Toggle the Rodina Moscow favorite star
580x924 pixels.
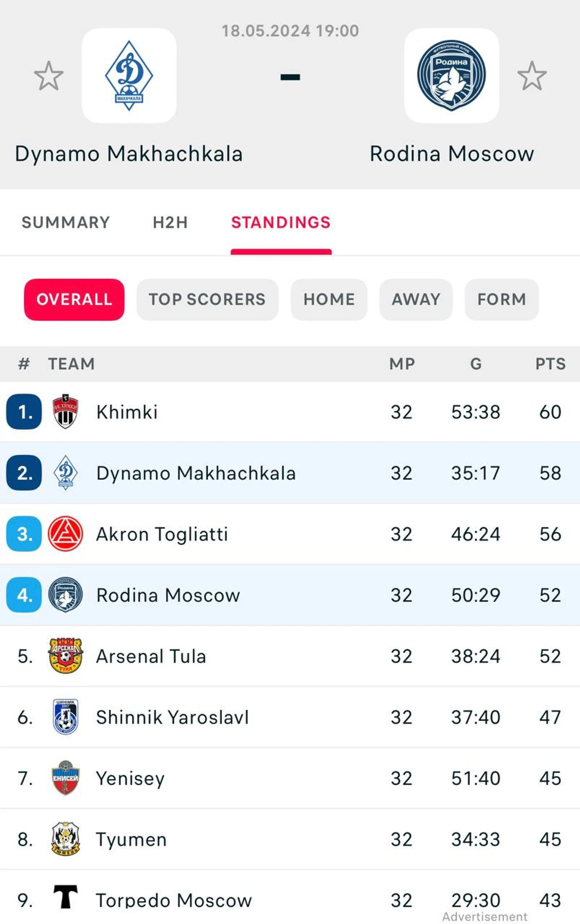pos(532,76)
